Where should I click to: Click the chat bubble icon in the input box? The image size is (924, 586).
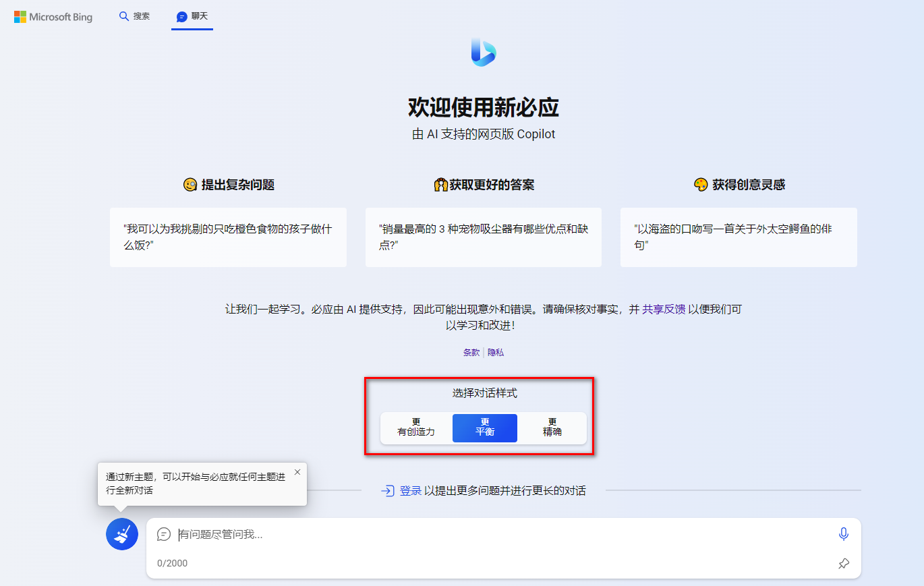(x=164, y=534)
